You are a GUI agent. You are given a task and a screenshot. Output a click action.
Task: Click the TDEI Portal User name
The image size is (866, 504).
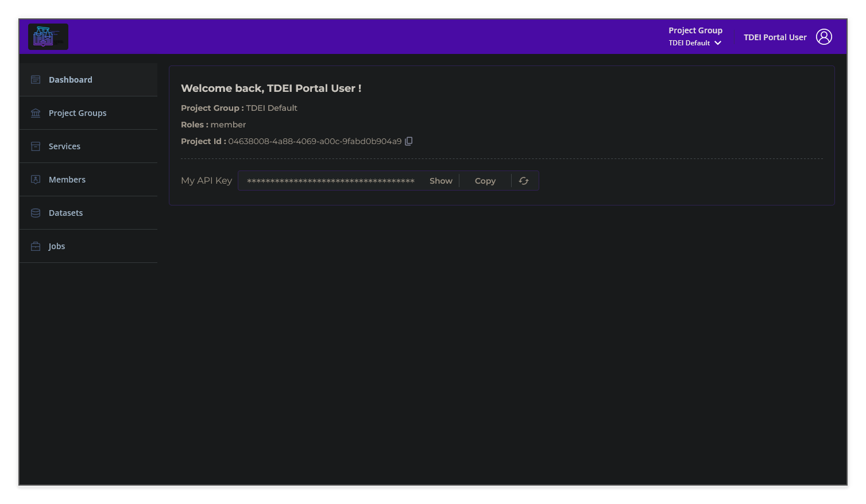(775, 36)
